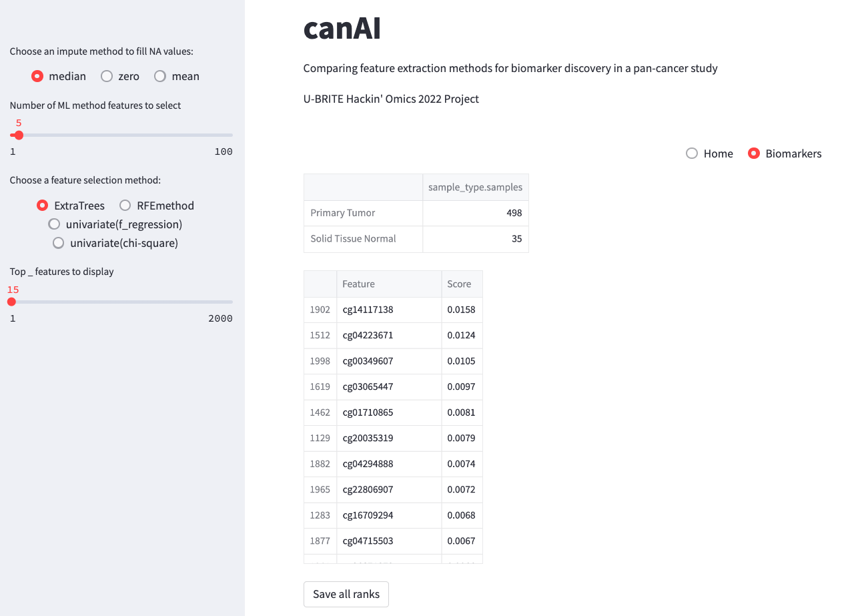854x616 pixels.
Task: Click Save all ranks button
Action: tap(346, 594)
